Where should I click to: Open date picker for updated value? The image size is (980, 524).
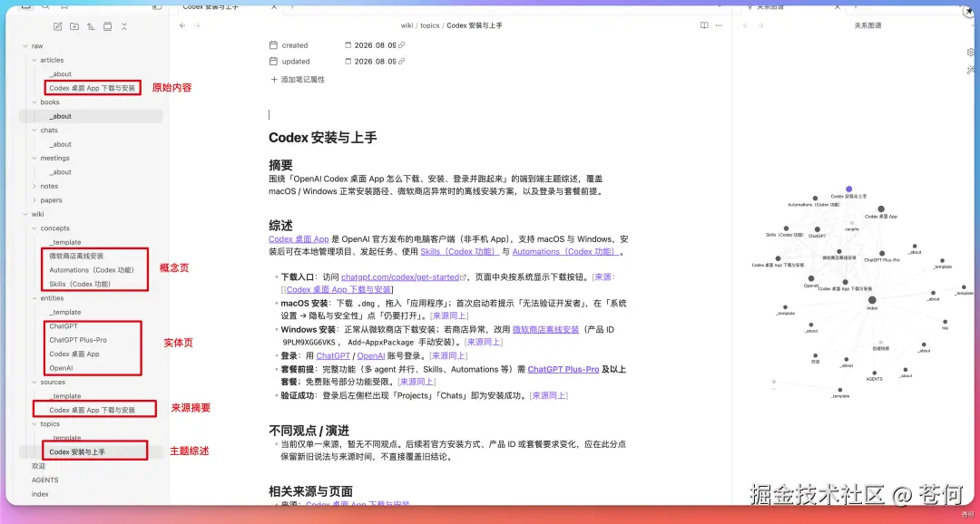[348, 62]
